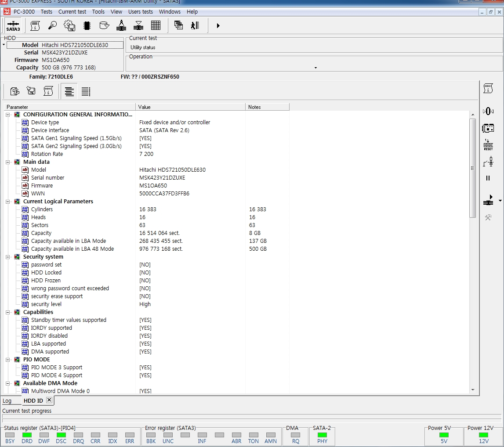Collapse the Capabilities tree node

pos(8,312)
